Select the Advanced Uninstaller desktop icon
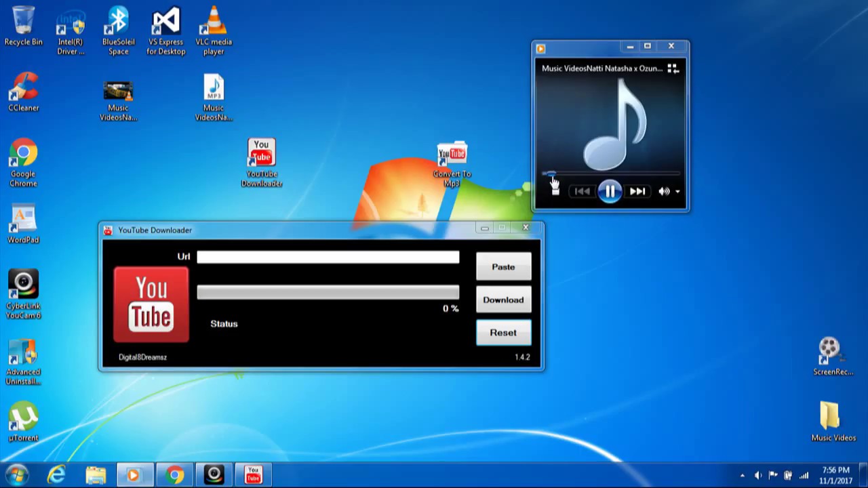This screenshot has height=488, width=868. pos(23,361)
